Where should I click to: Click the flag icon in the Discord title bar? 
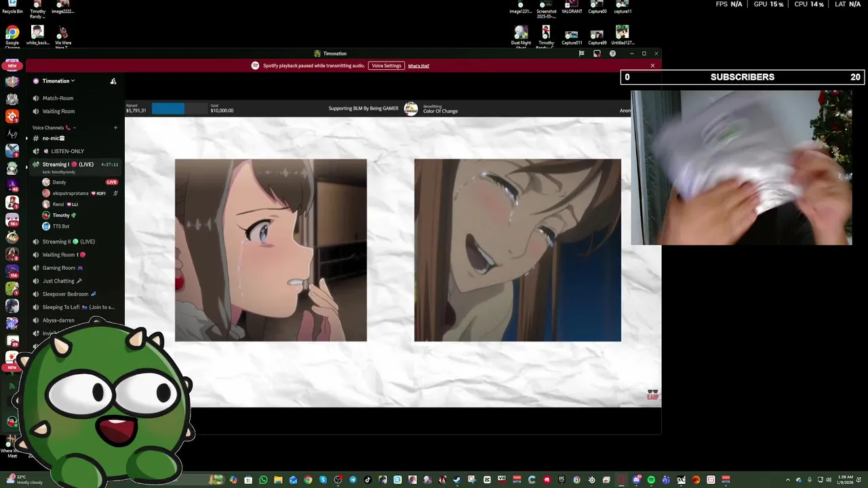pos(581,54)
